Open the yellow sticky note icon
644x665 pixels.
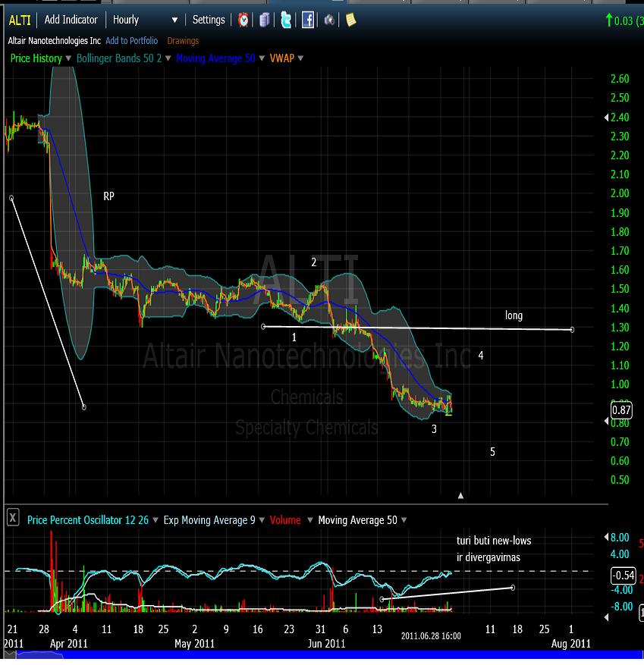[350, 20]
